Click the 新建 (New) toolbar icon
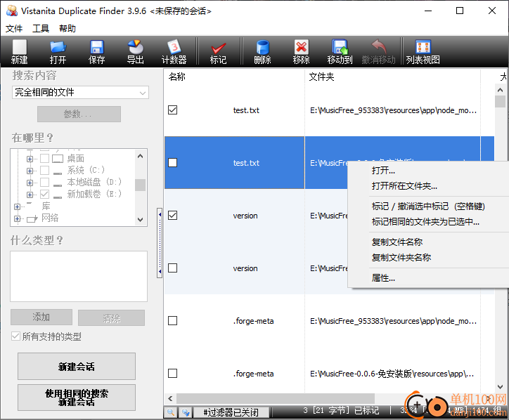This screenshot has height=420, width=509. pos(20,52)
